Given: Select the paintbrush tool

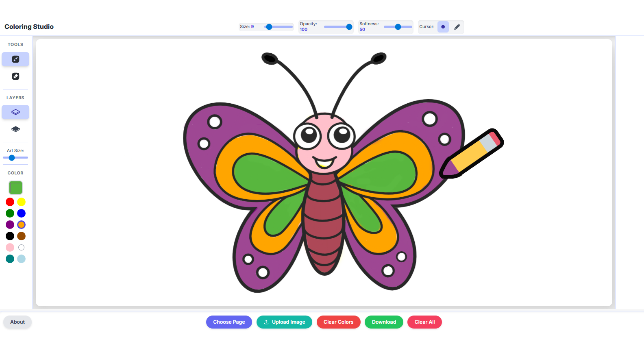Looking at the screenshot, I should pos(15,59).
